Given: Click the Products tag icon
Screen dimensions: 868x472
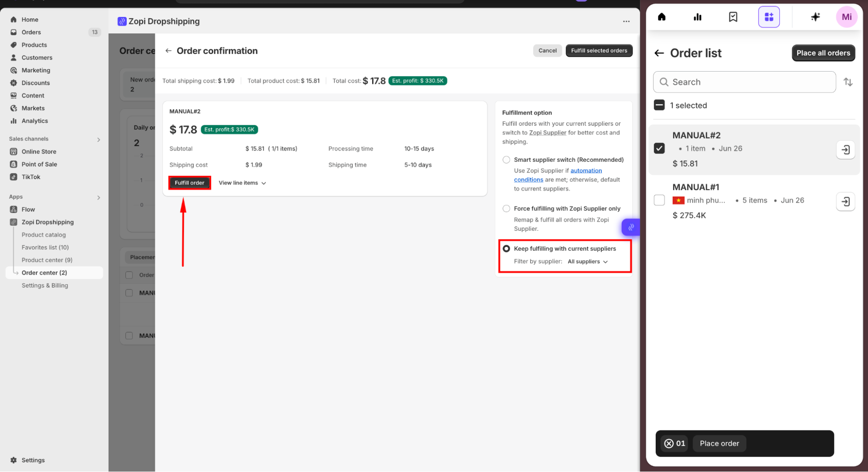Looking at the screenshot, I should [x=13, y=45].
